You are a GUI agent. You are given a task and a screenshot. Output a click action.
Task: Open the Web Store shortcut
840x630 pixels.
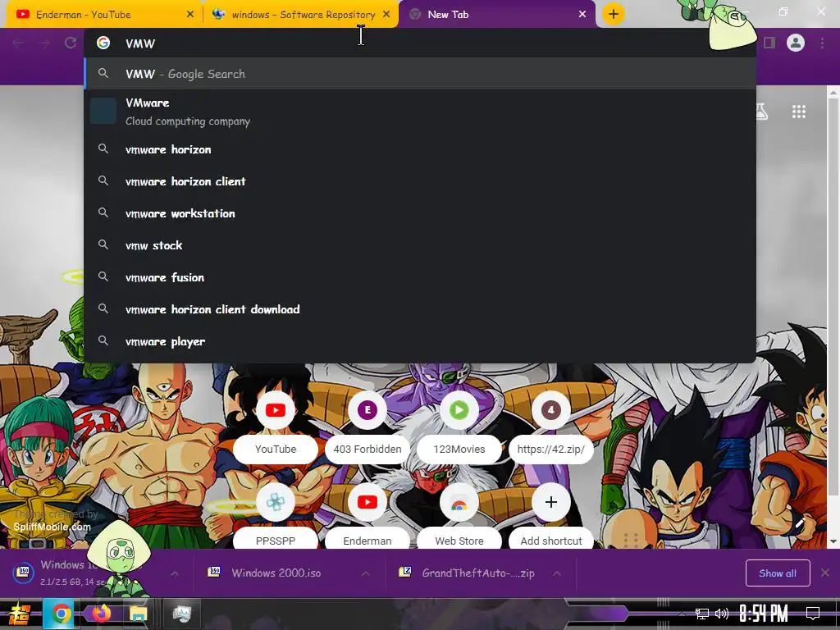click(x=459, y=517)
